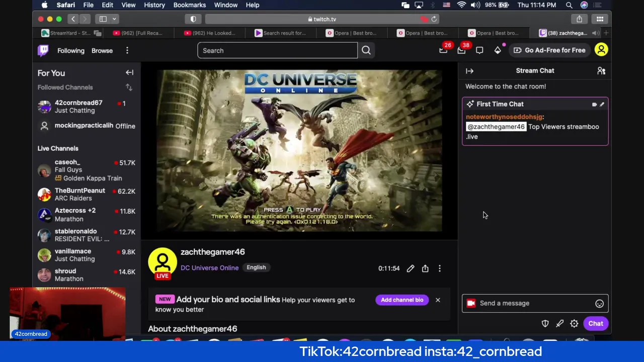The height and width of the screenshot is (362, 644).
Task: Click noteworthynoseddohsjg username in chat
Action: coord(504,117)
